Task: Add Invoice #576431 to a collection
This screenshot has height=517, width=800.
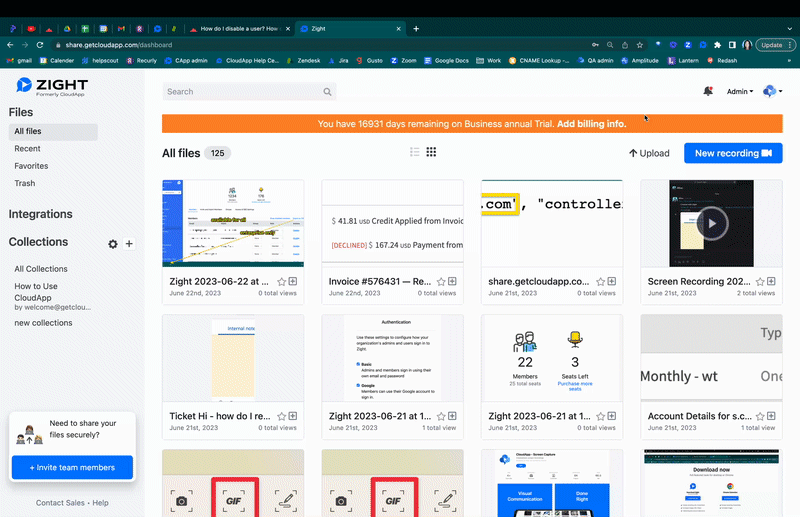Action: click(x=452, y=281)
